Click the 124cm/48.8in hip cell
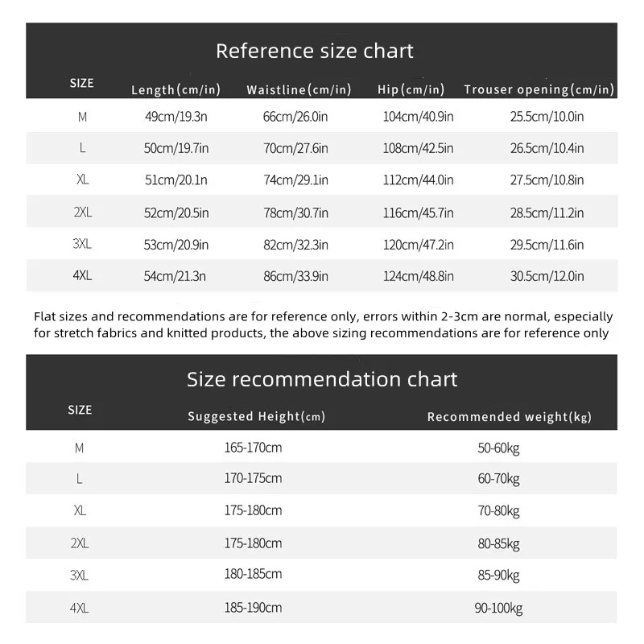The image size is (644, 644). coord(418,276)
